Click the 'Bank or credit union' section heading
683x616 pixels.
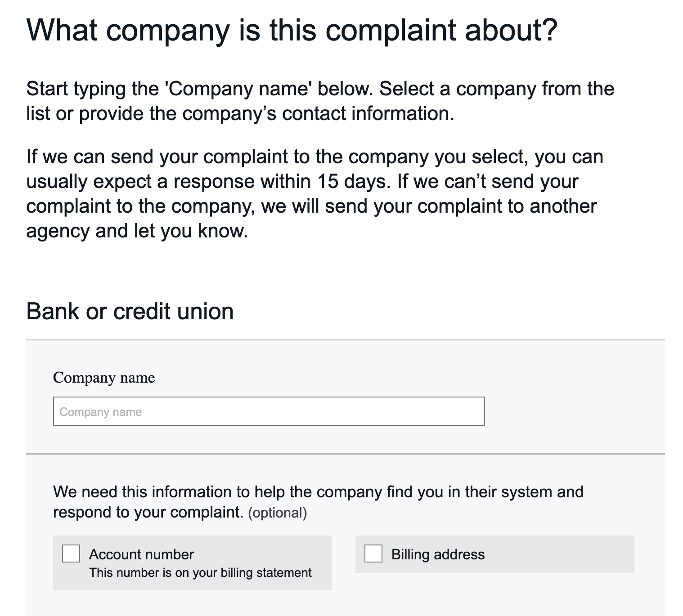click(x=130, y=312)
